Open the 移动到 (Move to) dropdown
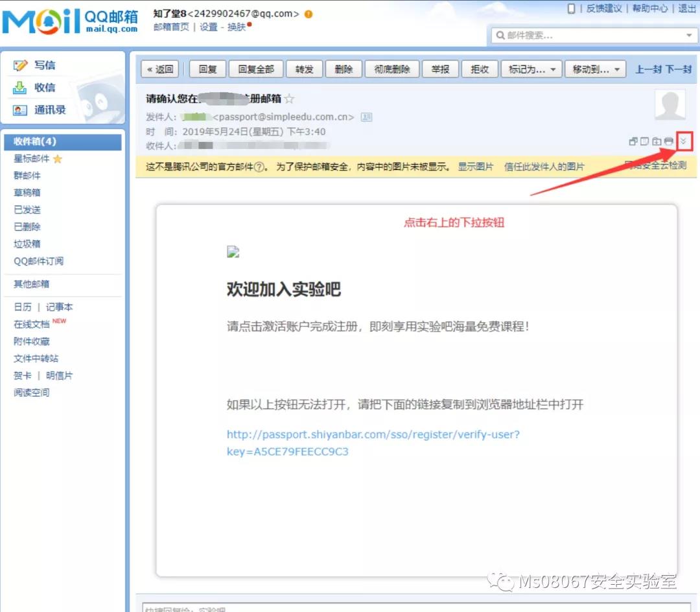 click(594, 69)
